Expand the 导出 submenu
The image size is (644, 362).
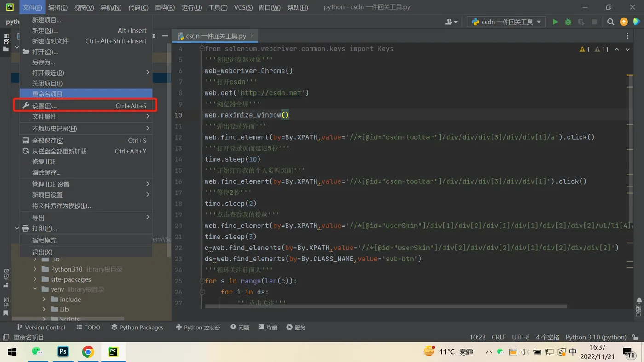coord(86,217)
